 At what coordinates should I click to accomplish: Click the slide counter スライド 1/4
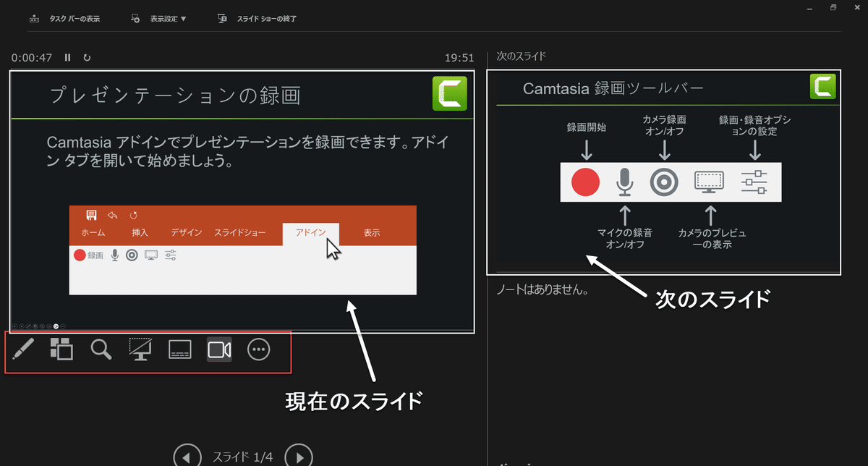coord(243,457)
